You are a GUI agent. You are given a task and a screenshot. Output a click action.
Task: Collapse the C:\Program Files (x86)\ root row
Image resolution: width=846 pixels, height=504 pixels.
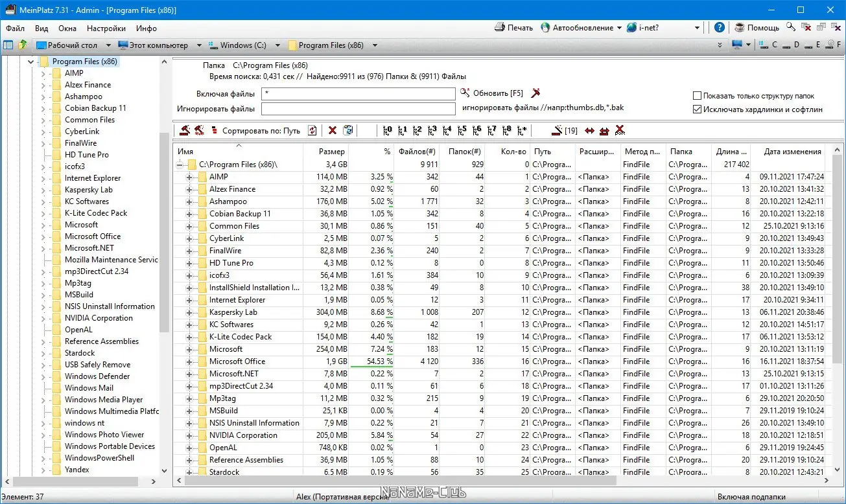pyautogui.click(x=179, y=165)
